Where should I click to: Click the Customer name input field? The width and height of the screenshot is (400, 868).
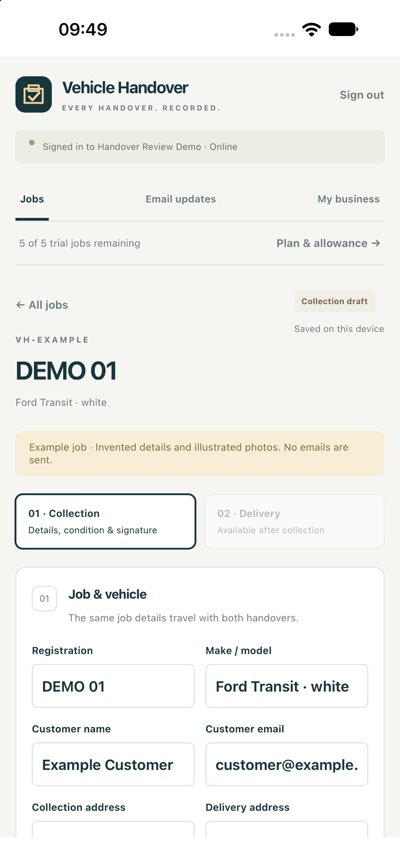tap(113, 764)
